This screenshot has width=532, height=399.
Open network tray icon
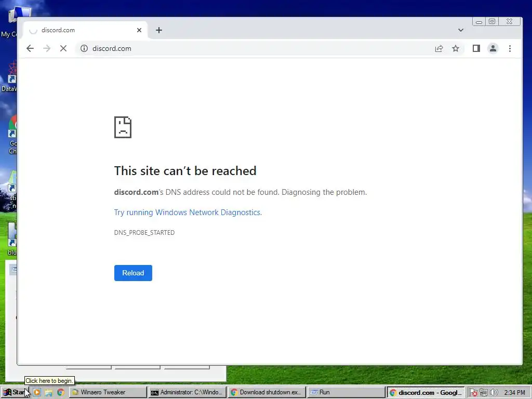pyautogui.click(x=484, y=393)
